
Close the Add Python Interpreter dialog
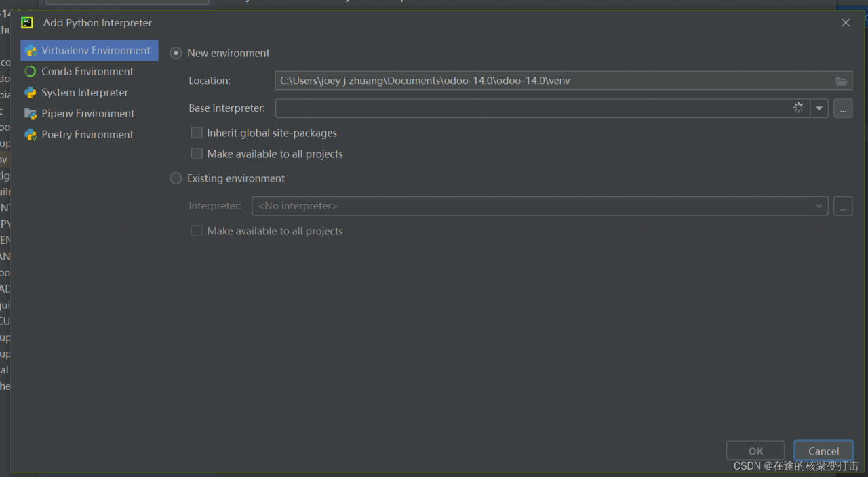tap(846, 22)
